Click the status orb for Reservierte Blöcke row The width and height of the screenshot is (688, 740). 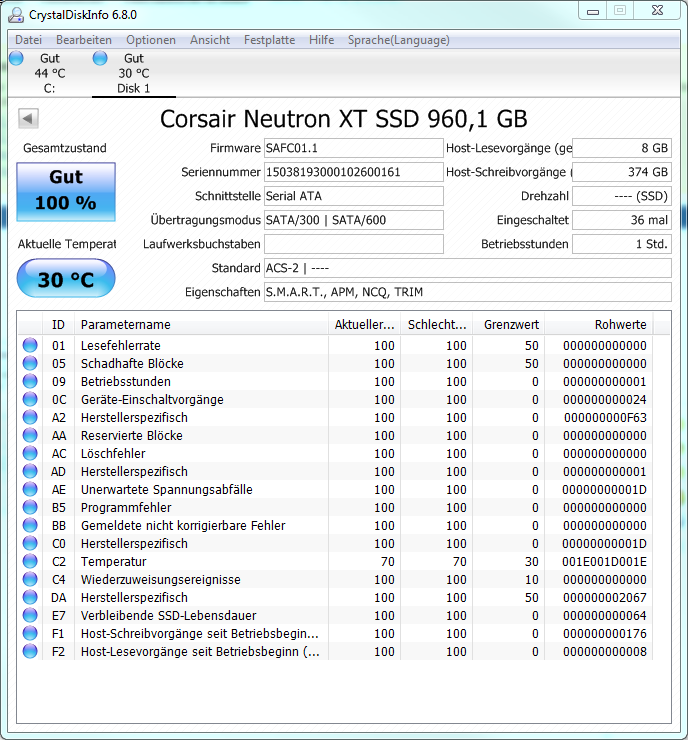click(30, 435)
